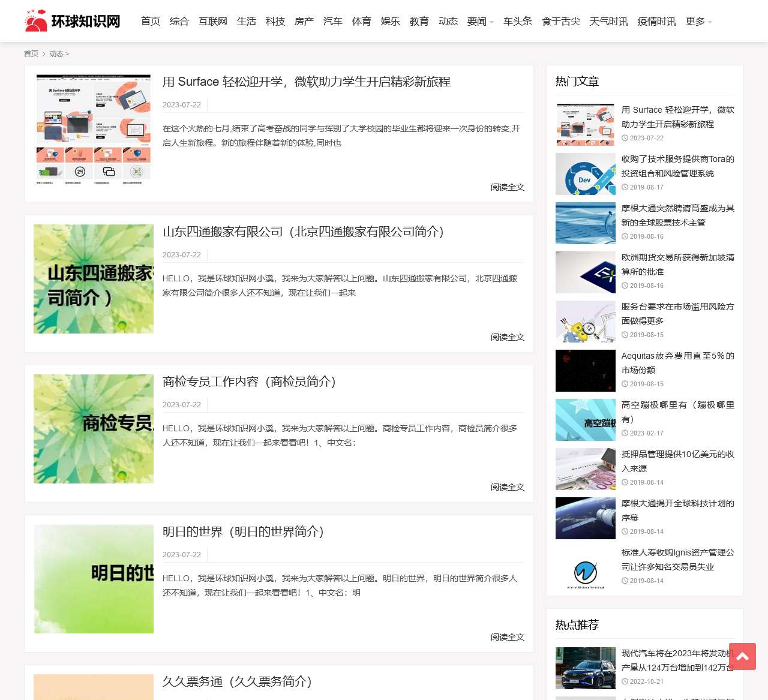
Task: Open the 车头条 nav item
Action: [518, 21]
